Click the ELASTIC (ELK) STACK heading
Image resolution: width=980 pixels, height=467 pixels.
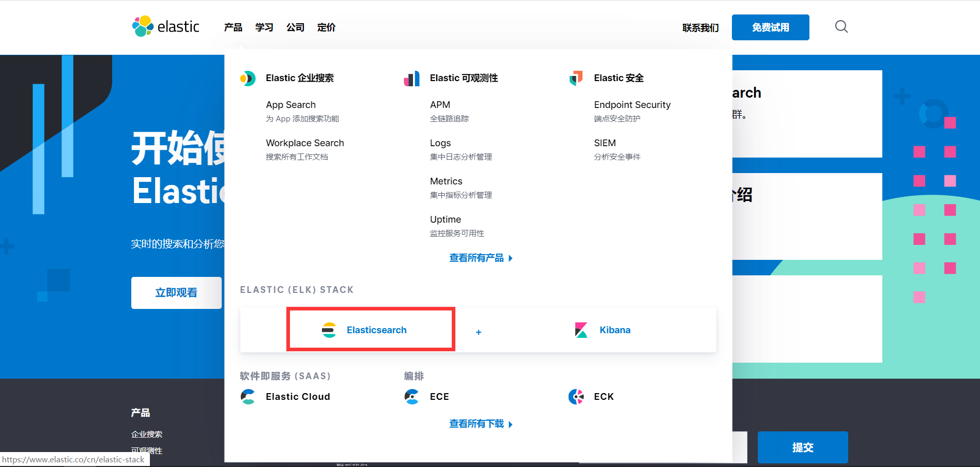[x=297, y=290]
